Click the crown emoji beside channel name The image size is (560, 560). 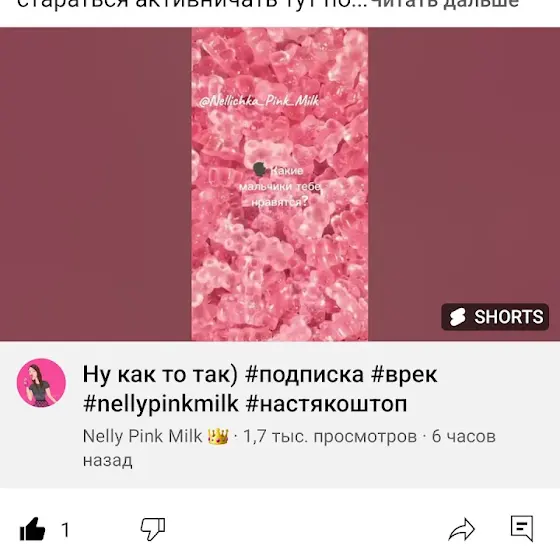pyautogui.click(x=218, y=436)
